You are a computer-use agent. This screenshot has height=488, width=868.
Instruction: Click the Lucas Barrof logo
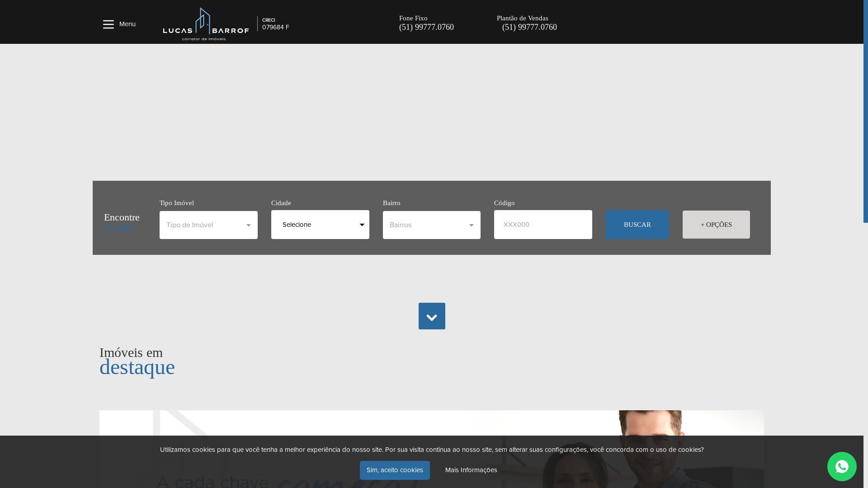(x=206, y=24)
